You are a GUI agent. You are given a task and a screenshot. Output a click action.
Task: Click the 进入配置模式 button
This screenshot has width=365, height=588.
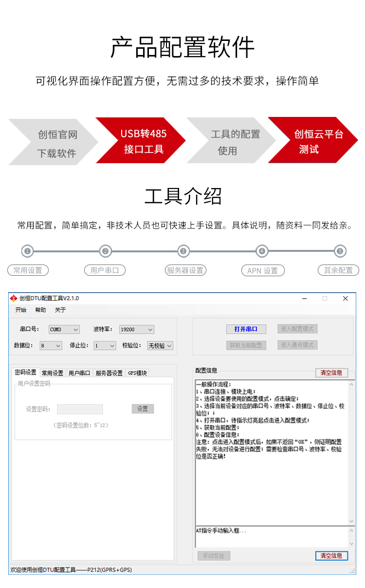tap(297, 329)
